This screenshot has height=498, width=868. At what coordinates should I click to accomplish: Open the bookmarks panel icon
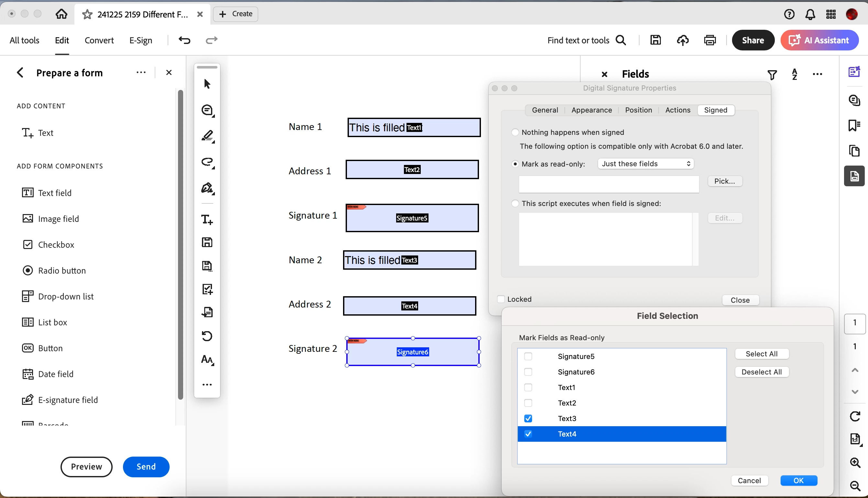pyautogui.click(x=854, y=125)
